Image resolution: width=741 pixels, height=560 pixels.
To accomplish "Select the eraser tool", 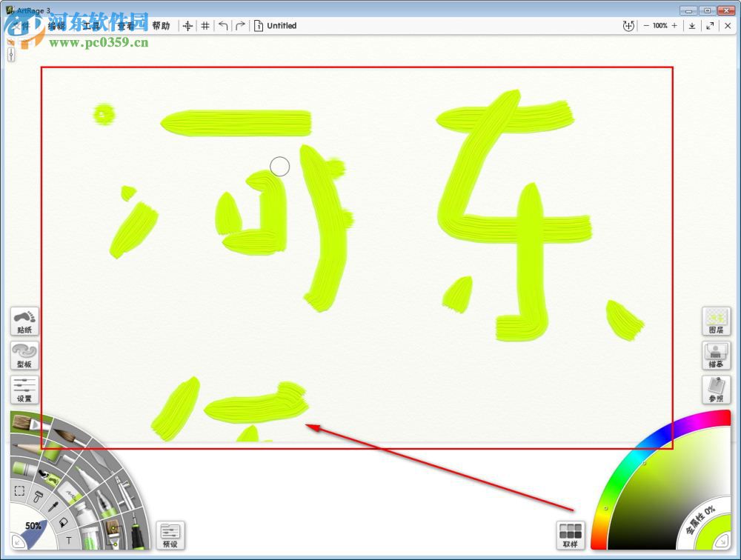I will click(21, 468).
